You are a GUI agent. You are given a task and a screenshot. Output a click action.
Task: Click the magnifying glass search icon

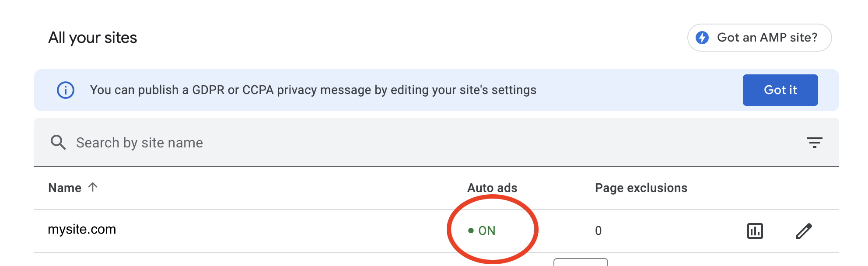tap(58, 142)
